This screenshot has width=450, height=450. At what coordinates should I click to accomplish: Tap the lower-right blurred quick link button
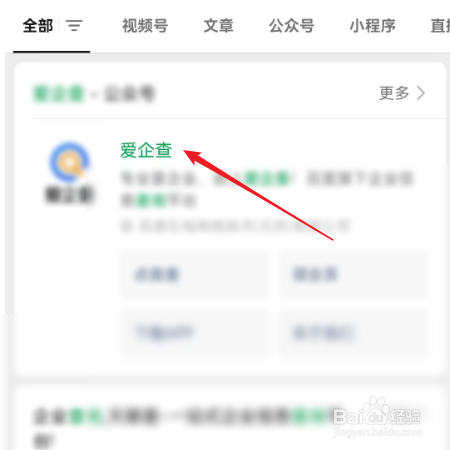(353, 333)
